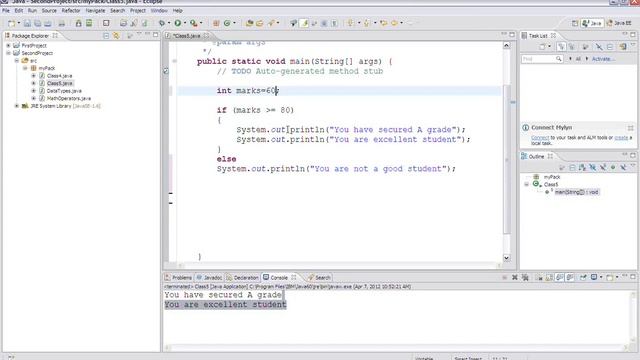Click the Debug bug icon
The height and width of the screenshot is (360, 640).
[162, 23]
